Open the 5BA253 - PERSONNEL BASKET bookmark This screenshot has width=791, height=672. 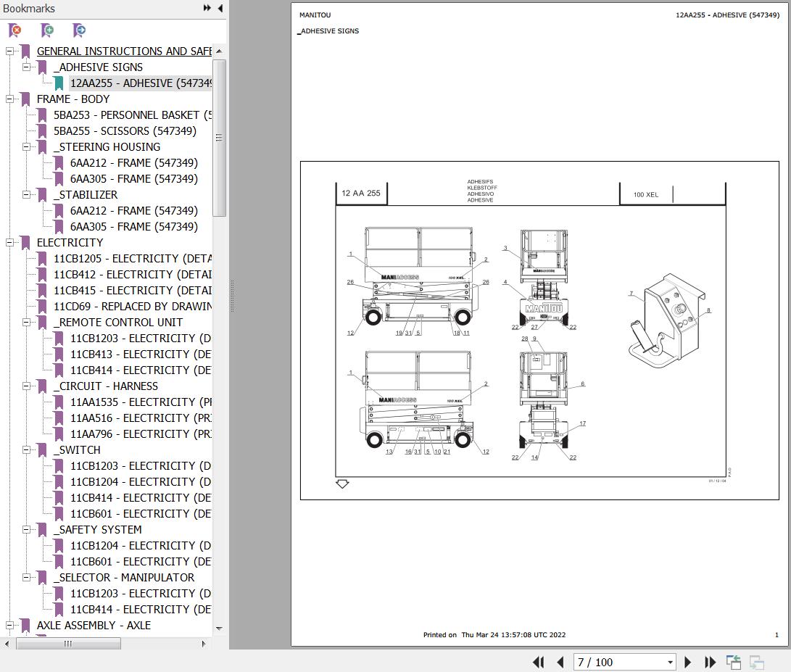click(x=133, y=115)
